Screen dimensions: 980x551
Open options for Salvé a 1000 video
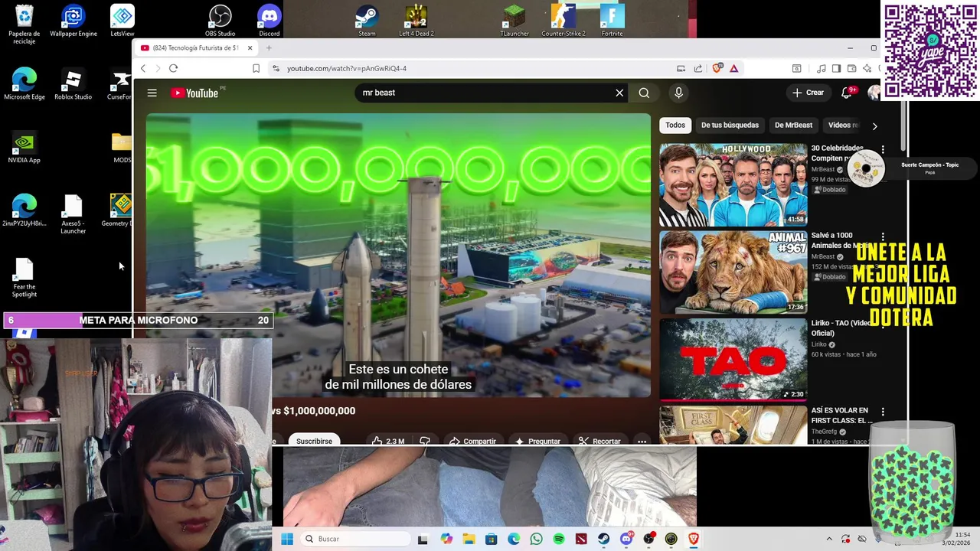coord(883,237)
